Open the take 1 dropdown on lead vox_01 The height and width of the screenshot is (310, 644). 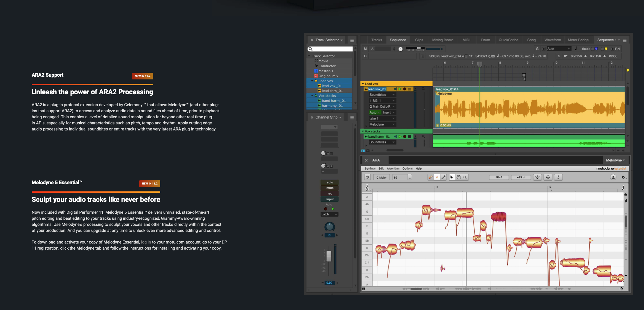tap(382, 118)
